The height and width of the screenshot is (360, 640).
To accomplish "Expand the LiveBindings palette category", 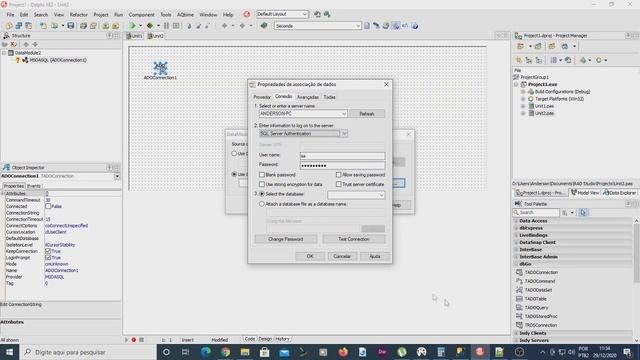I will (x=516, y=236).
